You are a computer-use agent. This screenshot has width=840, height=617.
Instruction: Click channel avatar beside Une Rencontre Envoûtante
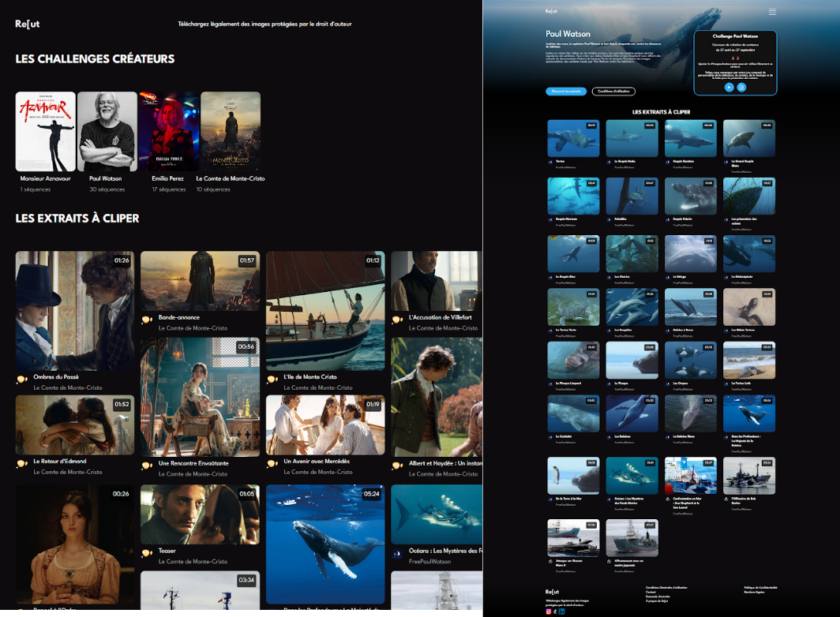147,466
